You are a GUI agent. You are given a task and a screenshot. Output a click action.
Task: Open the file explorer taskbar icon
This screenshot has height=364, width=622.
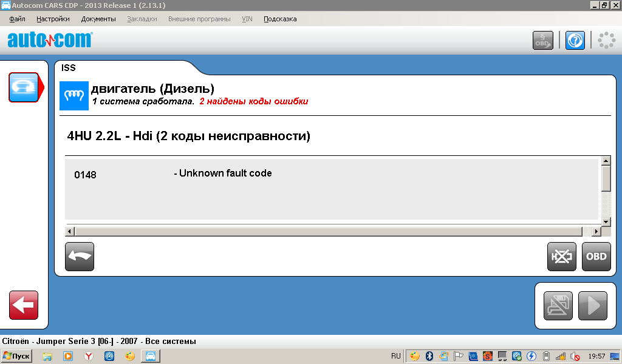click(x=47, y=356)
